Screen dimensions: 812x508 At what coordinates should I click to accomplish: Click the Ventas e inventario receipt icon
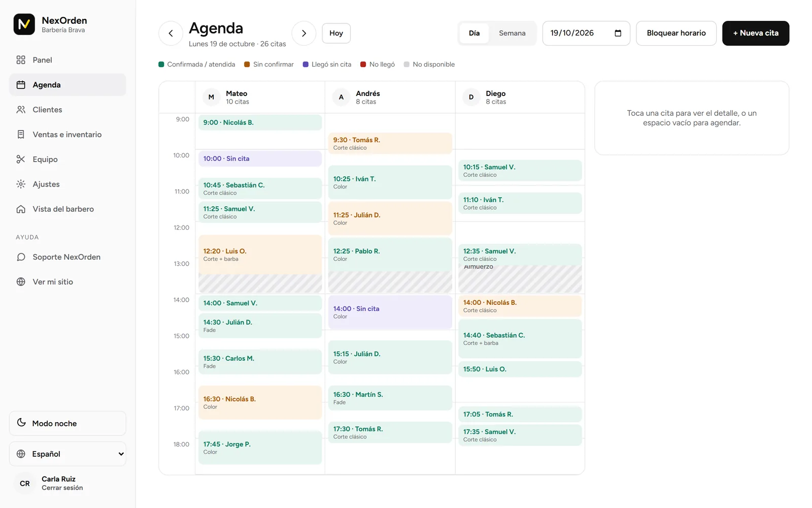point(21,135)
